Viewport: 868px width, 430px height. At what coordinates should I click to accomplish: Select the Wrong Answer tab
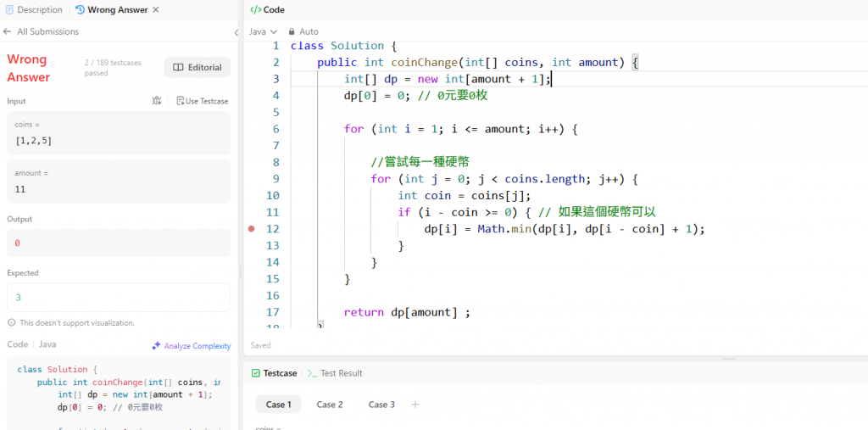point(113,10)
